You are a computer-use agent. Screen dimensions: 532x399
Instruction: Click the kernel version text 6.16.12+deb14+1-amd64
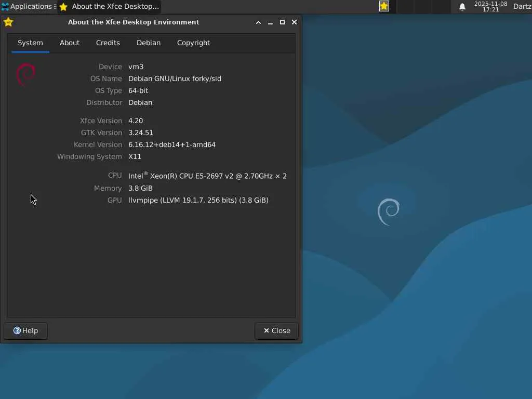click(172, 144)
